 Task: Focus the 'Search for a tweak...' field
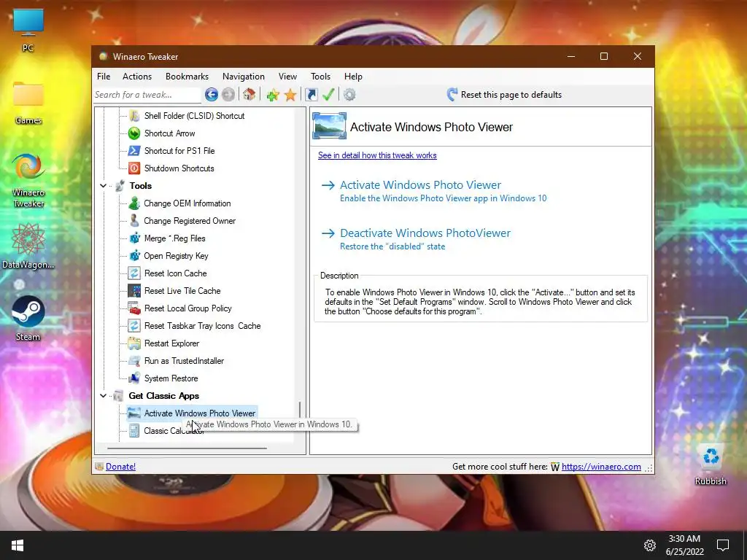[147, 95]
